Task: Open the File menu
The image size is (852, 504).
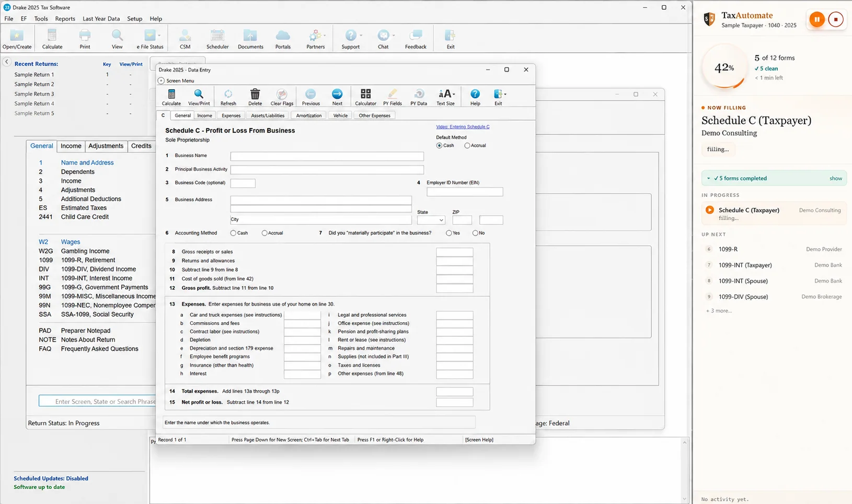Action: pyautogui.click(x=9, y=18)
